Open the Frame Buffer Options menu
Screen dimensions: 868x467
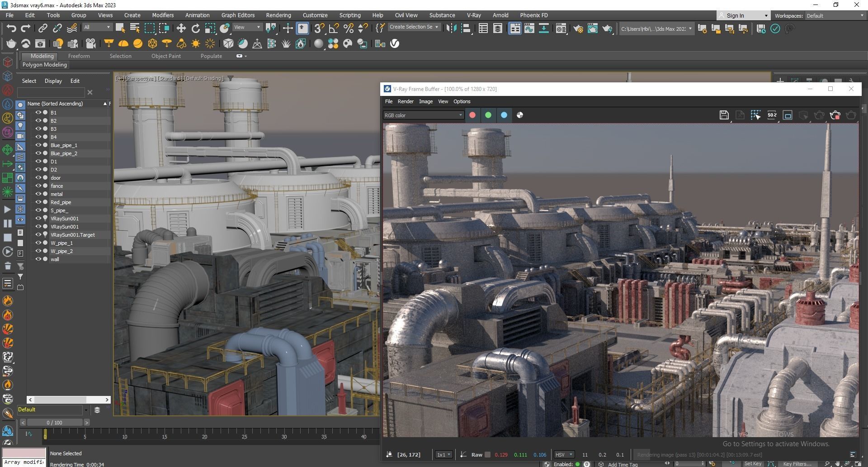pos(462,101)
